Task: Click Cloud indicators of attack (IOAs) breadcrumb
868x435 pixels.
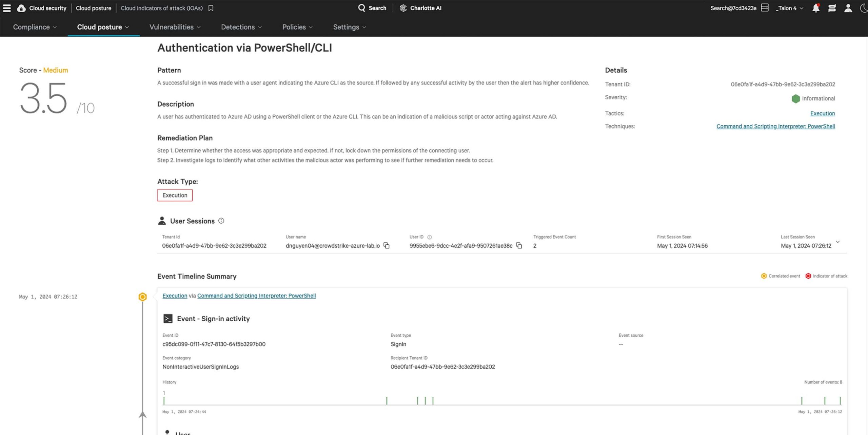Action: (x=162, y=8)
